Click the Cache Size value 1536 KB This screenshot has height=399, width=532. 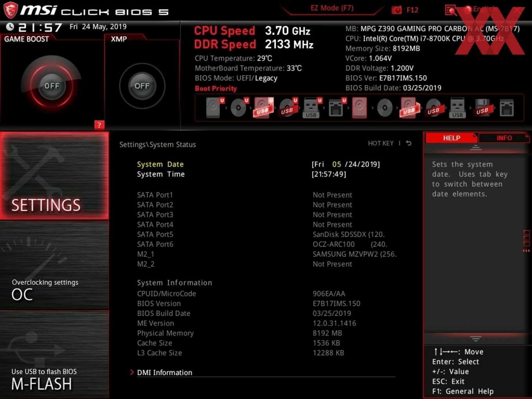326,343
